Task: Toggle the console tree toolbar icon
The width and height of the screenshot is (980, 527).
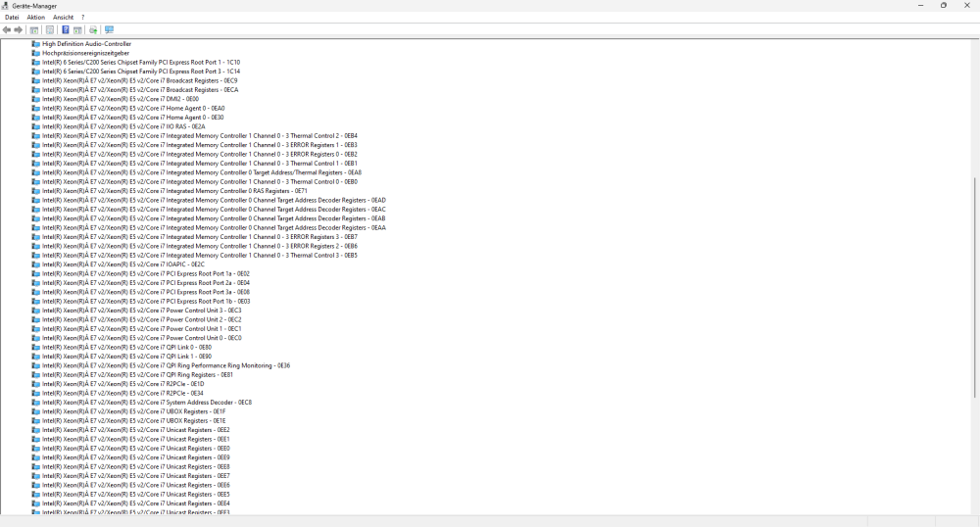Action: (34, 30)
